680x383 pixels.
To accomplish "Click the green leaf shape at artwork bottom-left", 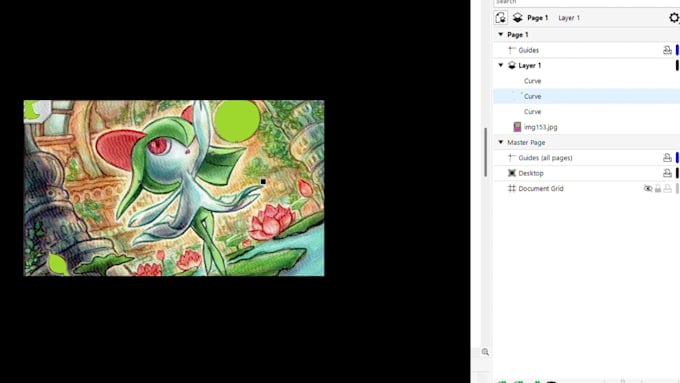I will (58, 265).
